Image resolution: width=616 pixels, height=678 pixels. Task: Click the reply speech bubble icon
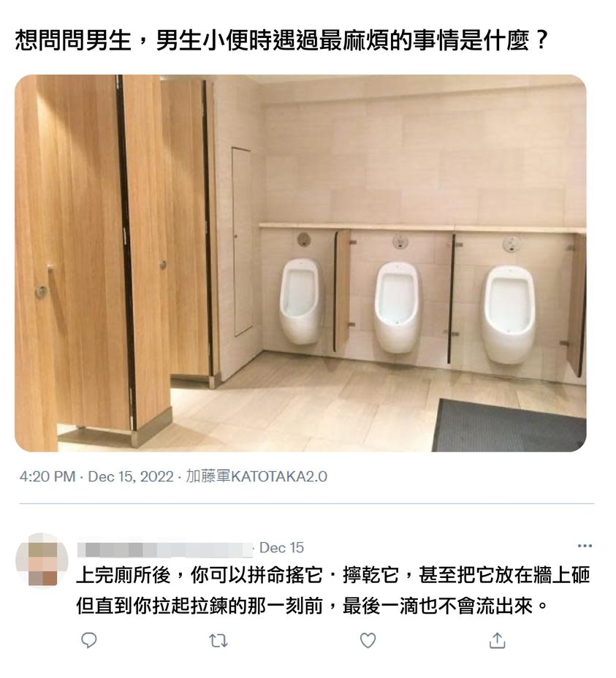point(89,641)
